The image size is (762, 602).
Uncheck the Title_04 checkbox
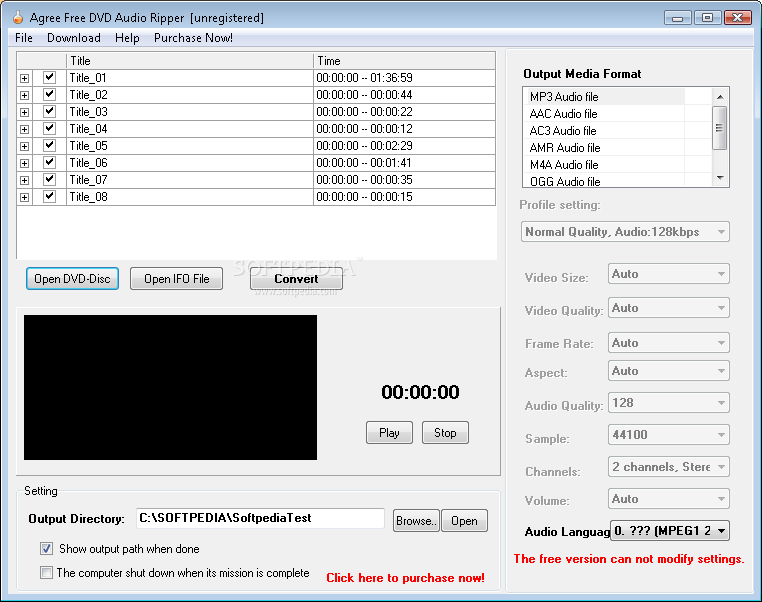click(x=49, y=128)
